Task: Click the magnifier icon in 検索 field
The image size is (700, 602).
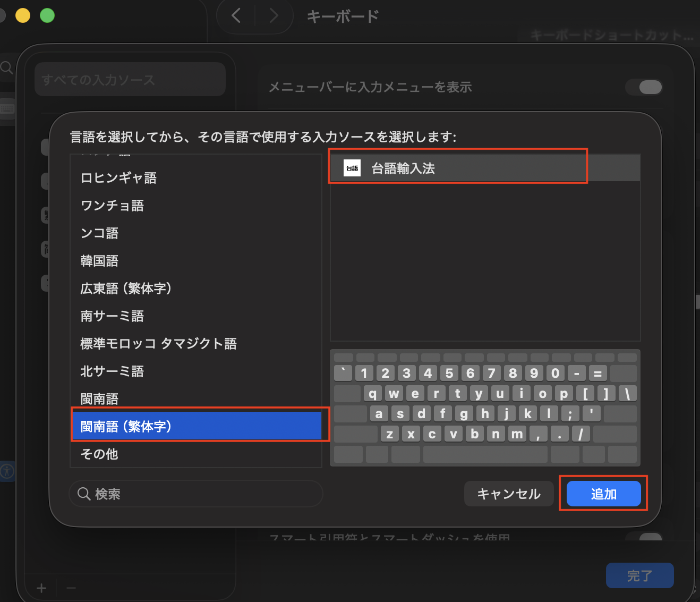Action: coord(84,494)
